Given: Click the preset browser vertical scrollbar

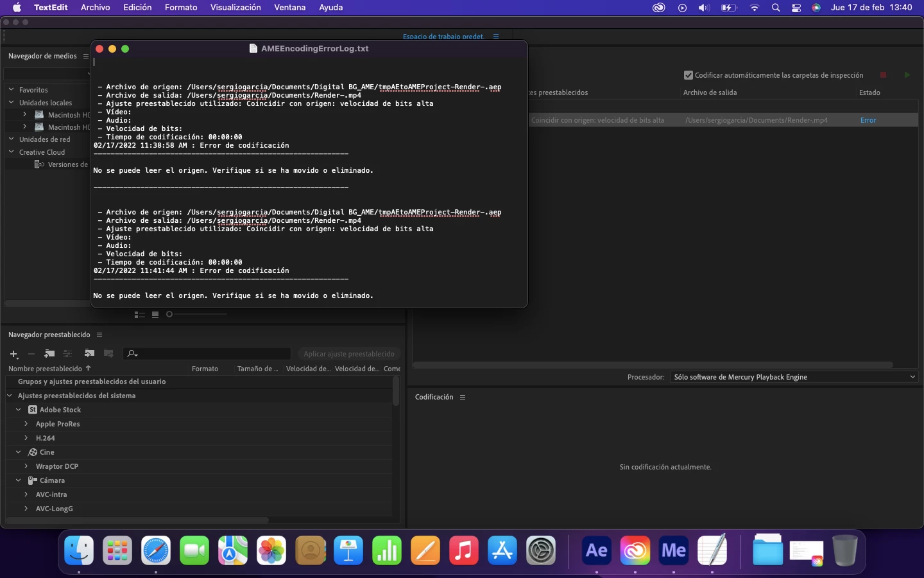Looking at the screenshot, I should (x=396, y=390).
